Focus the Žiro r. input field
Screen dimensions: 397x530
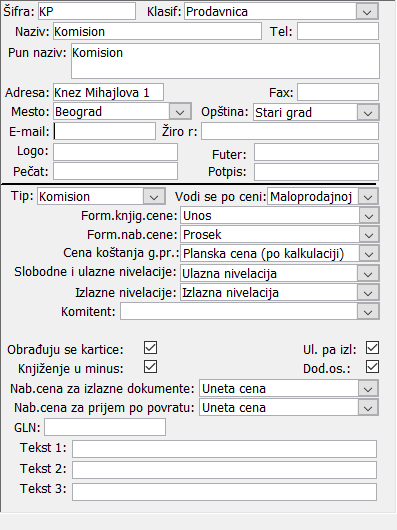click(x=290, y=131)
